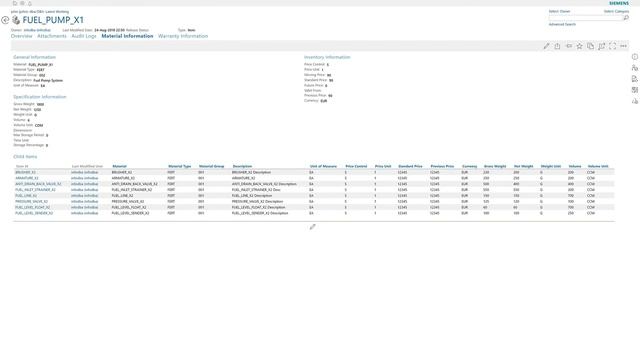The image size is (640, 360).
Task: Click the first icon in top gray bar
Action: click(15, 3)
